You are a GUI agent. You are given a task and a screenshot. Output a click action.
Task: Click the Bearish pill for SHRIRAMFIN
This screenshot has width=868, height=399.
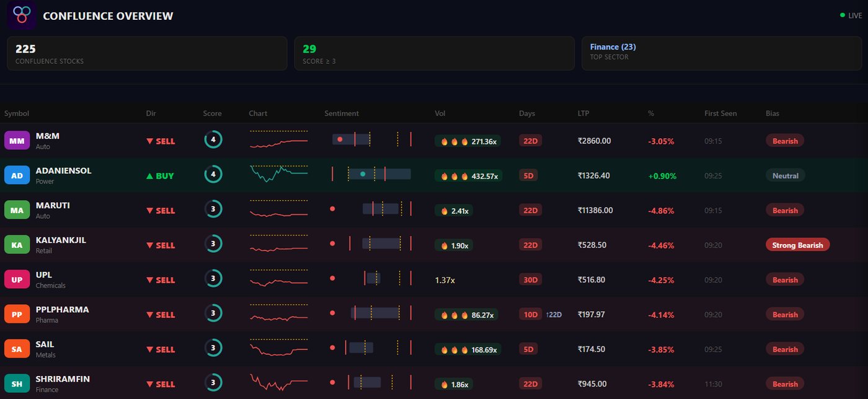coord(785,384)
